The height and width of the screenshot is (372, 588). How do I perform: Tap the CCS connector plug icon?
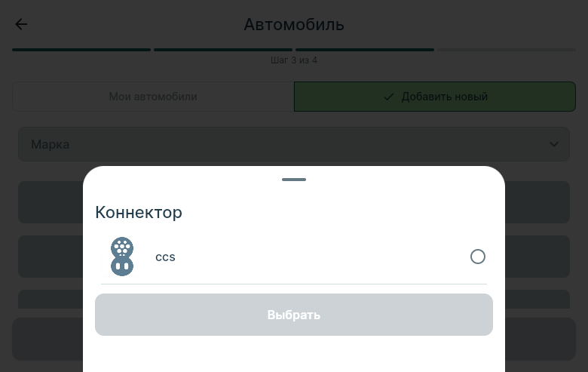(x=122, y=257)
